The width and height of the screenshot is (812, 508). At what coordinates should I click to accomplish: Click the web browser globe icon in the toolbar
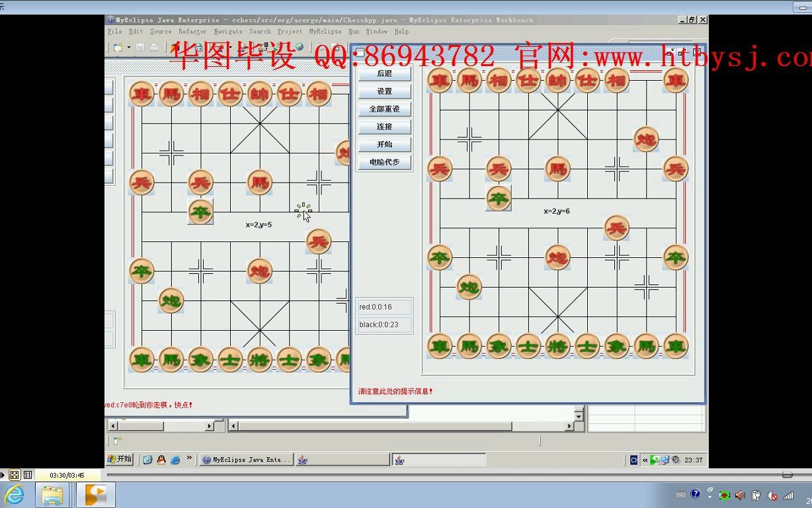click(x=300, y=46)
